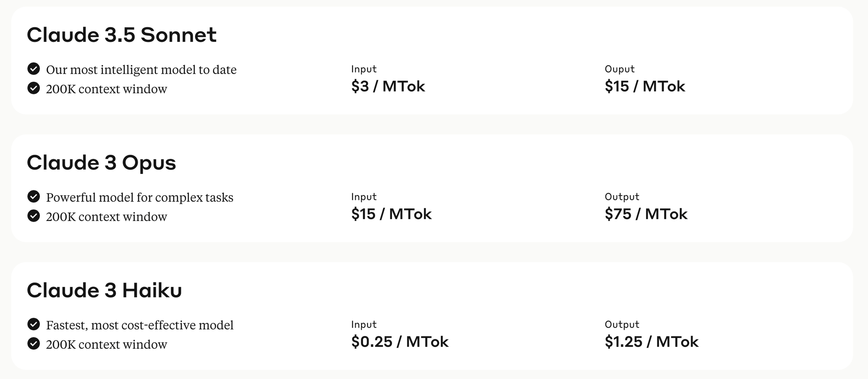Click the $0.25 / MTok input price
868x379 pixels.
click(x=400, y=342)
